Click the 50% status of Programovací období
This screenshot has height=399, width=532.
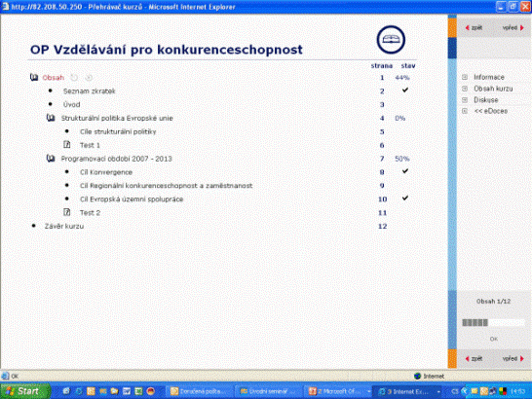click(402, 159)
